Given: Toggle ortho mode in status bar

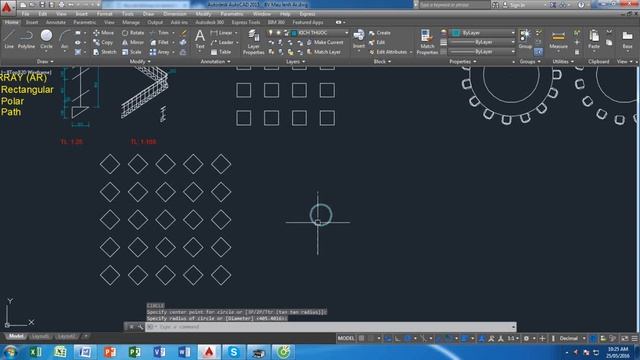Looking at the screenshot, I should click(x=397, y=338).
